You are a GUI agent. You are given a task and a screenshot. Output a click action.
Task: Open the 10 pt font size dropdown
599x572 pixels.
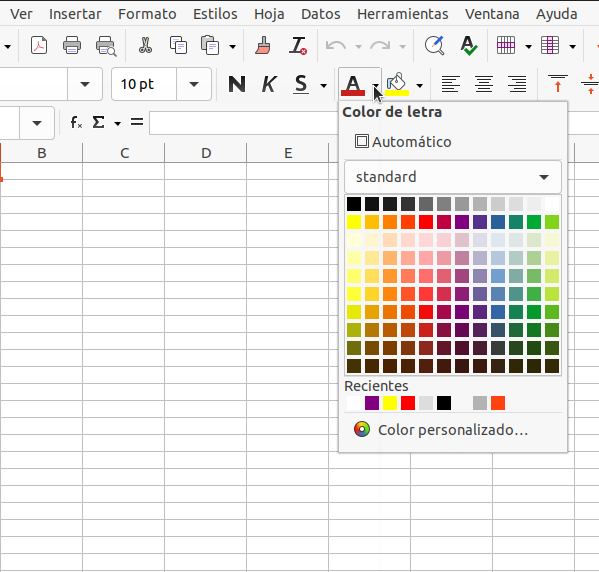click(194, 84)
